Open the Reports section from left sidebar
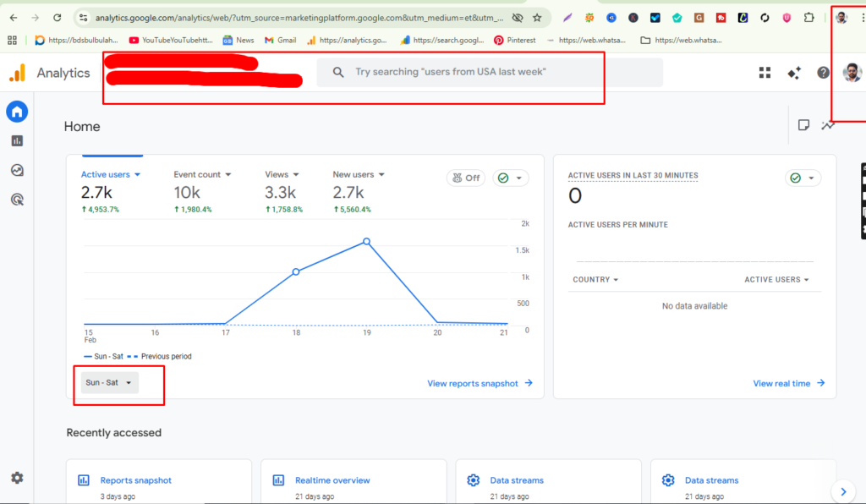The width and height of the screenshot is (866, 504). point(17,140)
